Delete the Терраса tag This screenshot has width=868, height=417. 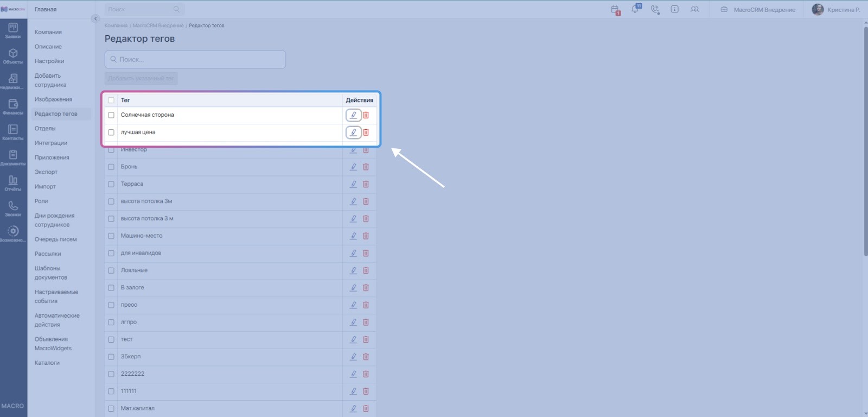(x=366, y=184)
